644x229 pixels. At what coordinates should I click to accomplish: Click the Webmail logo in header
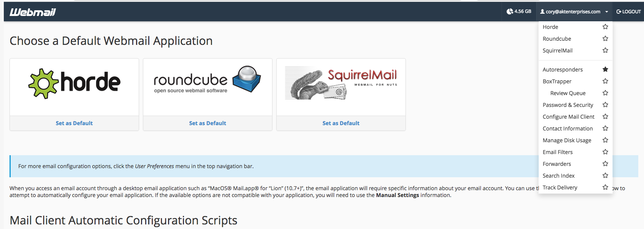(33, 12)
